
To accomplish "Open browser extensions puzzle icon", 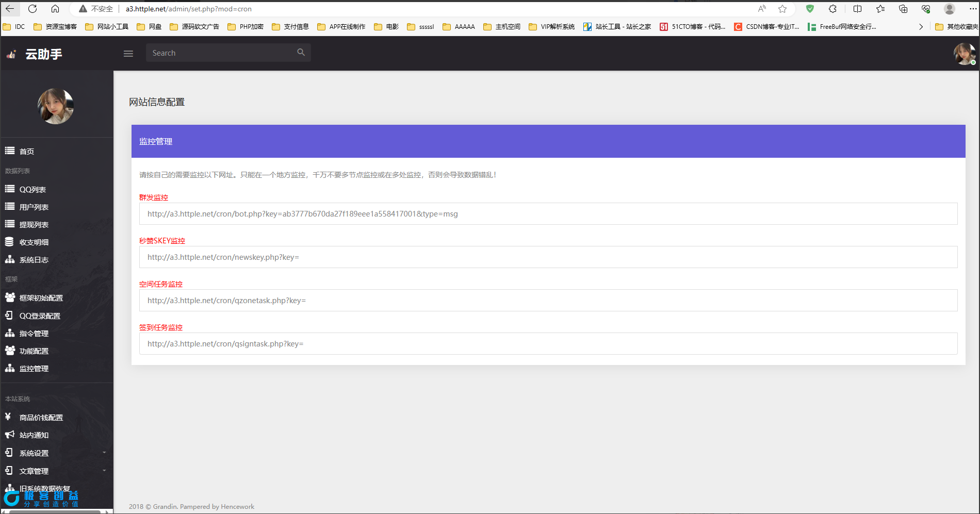I will 832,9.
